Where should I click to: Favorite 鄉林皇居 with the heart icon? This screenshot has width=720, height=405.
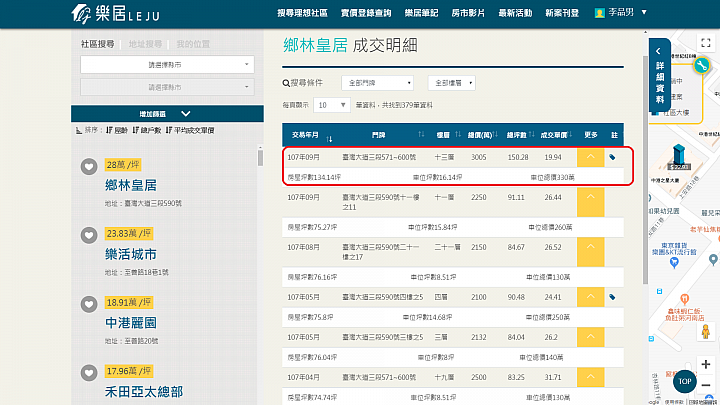[88, 165]
